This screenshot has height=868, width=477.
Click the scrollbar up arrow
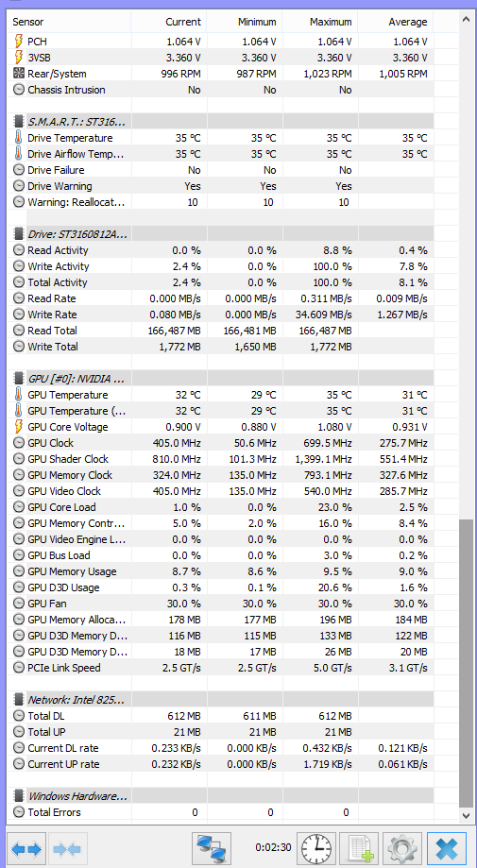[467, 20]
